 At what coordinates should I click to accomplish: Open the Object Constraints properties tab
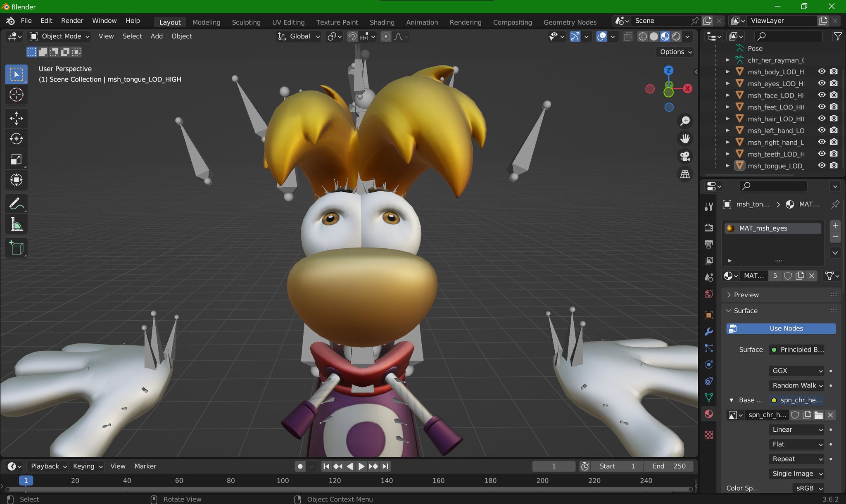[x=709, y=381]
